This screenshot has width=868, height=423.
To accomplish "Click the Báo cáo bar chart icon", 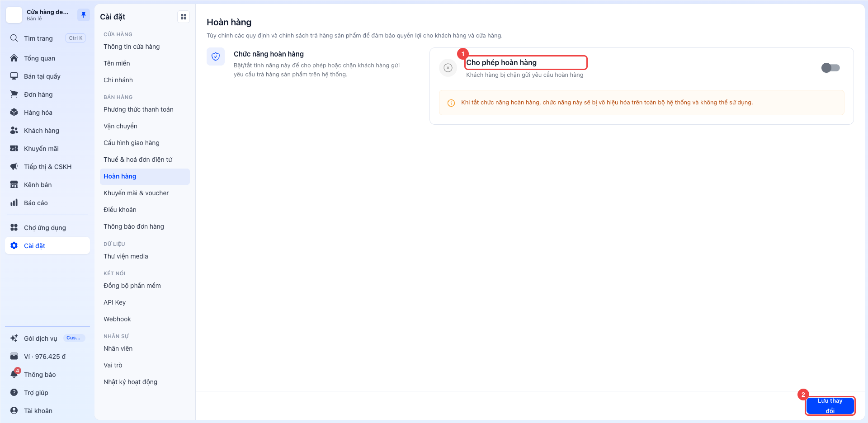I will pos(14,202).
